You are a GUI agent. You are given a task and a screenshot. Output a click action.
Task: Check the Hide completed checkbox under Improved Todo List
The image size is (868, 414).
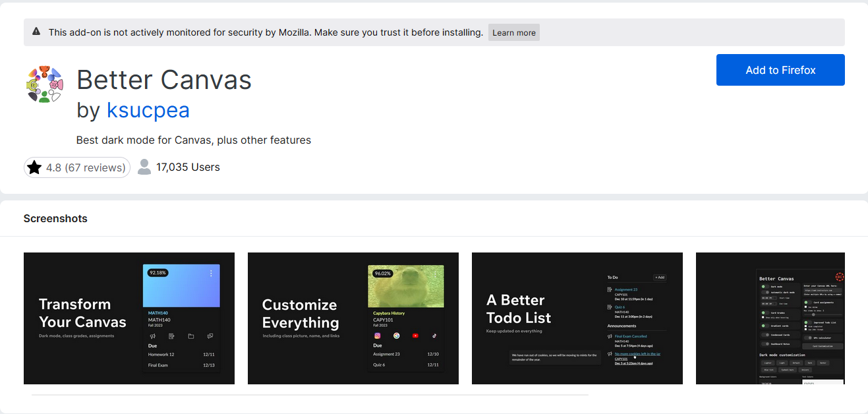click(x=806, y=326)
